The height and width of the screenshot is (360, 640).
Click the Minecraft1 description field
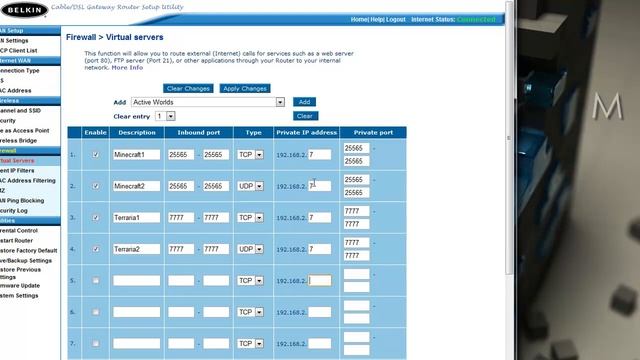[137, 155]
